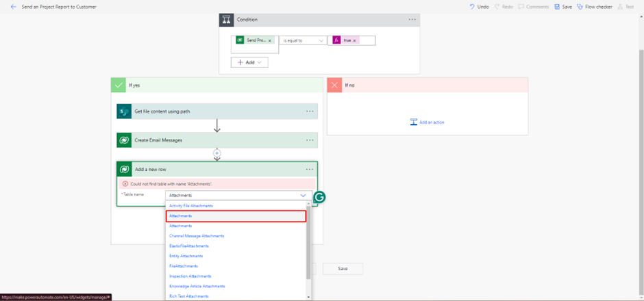Screen dimensions: 644x301
Task: Click the SharePoint Get file content icon
Action: pos(123,111)
